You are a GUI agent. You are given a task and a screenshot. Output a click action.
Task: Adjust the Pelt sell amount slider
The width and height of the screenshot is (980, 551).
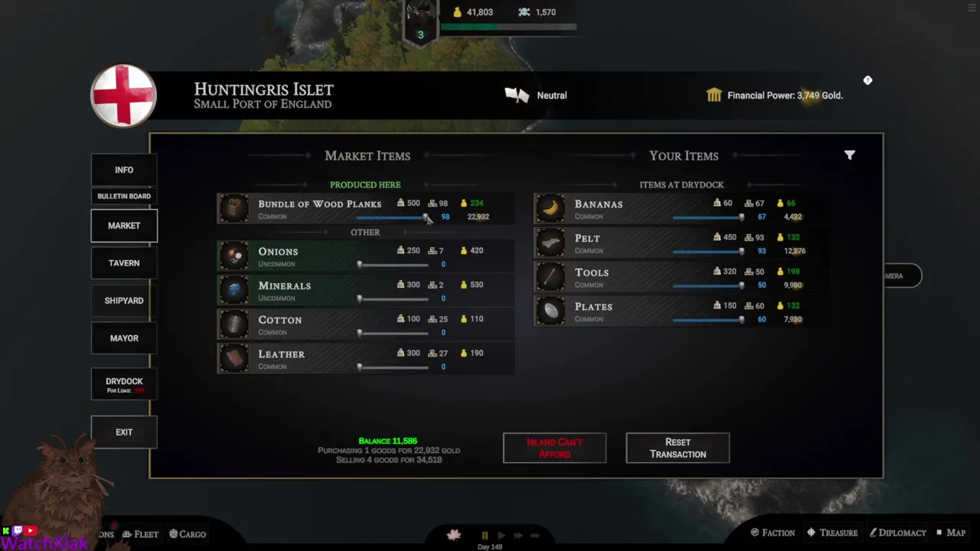coord(708,251)
